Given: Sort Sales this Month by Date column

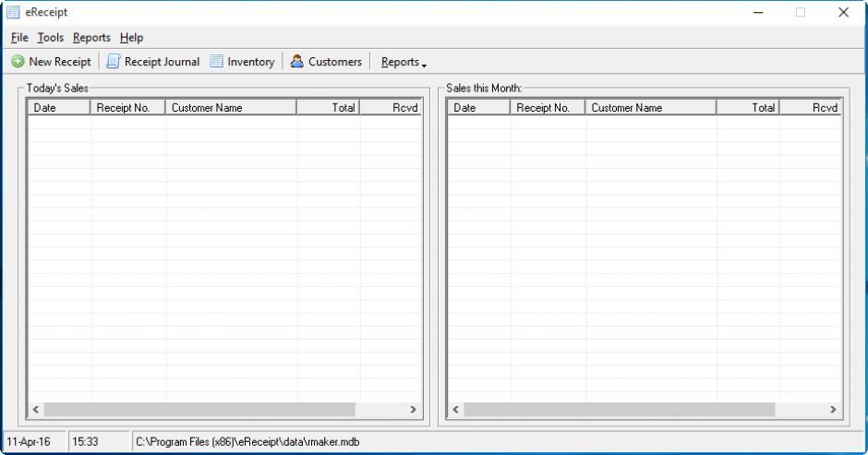Looking at the screenshot, I should [x=478, y=107].
